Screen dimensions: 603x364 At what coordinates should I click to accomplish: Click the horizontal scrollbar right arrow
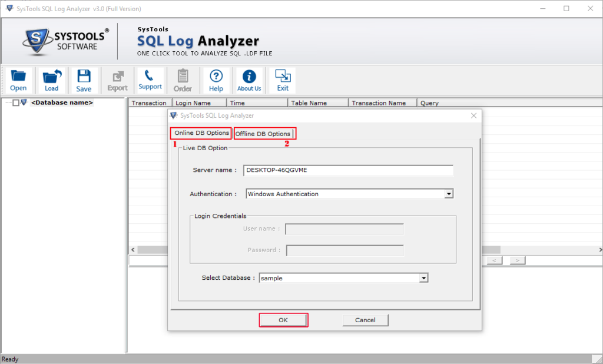coord(600,250)
